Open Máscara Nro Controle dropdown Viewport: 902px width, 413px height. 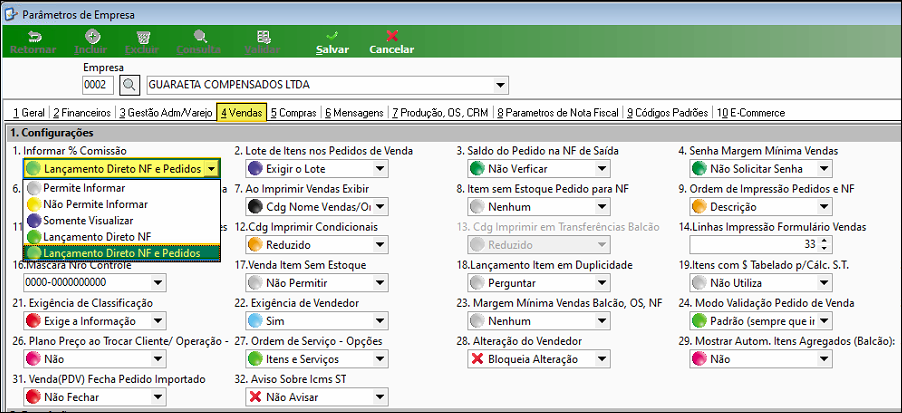pos(158,283)
